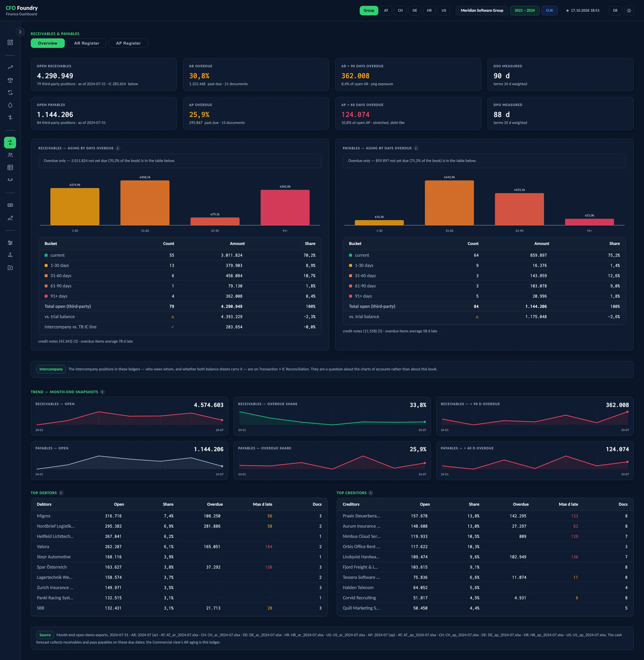Click info icon beside Top Debtors heading

point(61,493)
